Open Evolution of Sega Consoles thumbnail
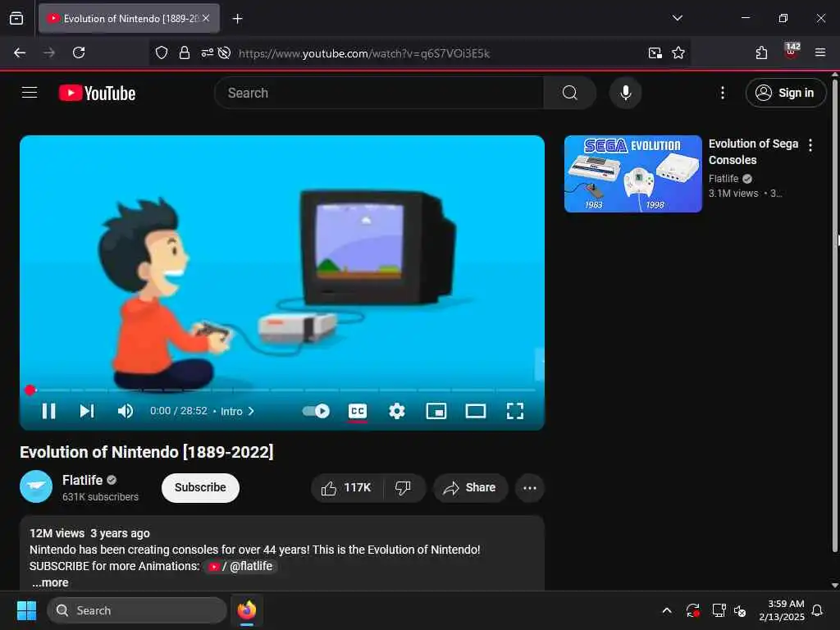Viewport: 840px width, 630px height. point(632,174)
